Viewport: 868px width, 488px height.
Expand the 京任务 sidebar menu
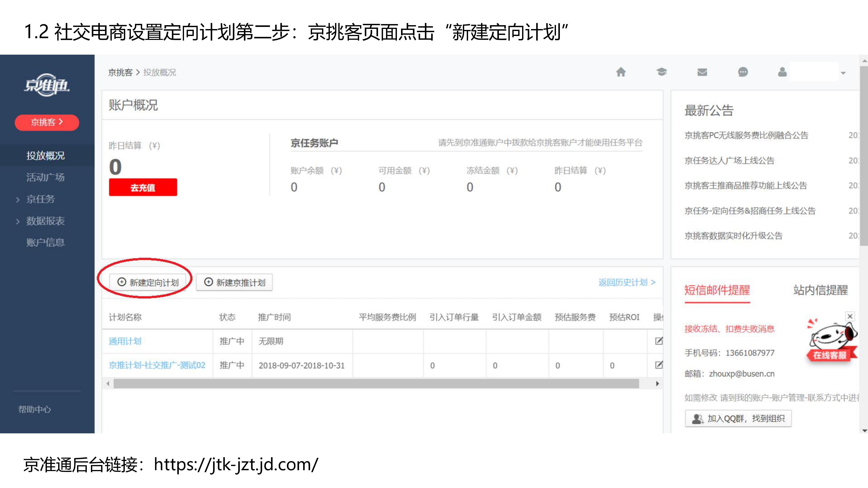(x=40, y=199)
